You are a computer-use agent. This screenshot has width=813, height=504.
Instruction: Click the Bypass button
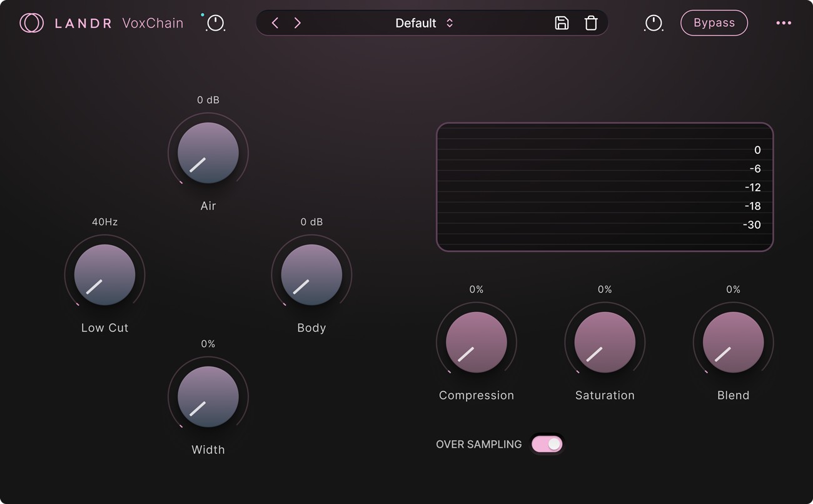pyautogui.click(x=714, y=23)
